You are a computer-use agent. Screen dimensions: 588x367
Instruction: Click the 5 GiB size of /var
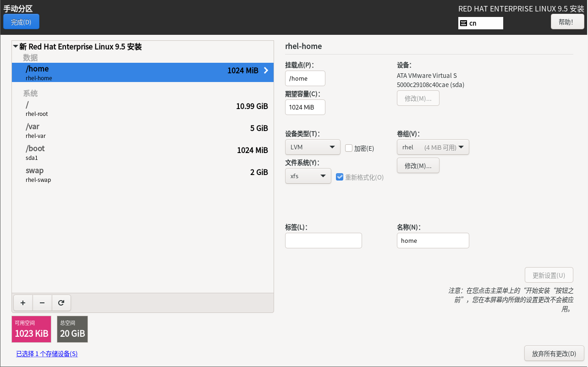259,128
